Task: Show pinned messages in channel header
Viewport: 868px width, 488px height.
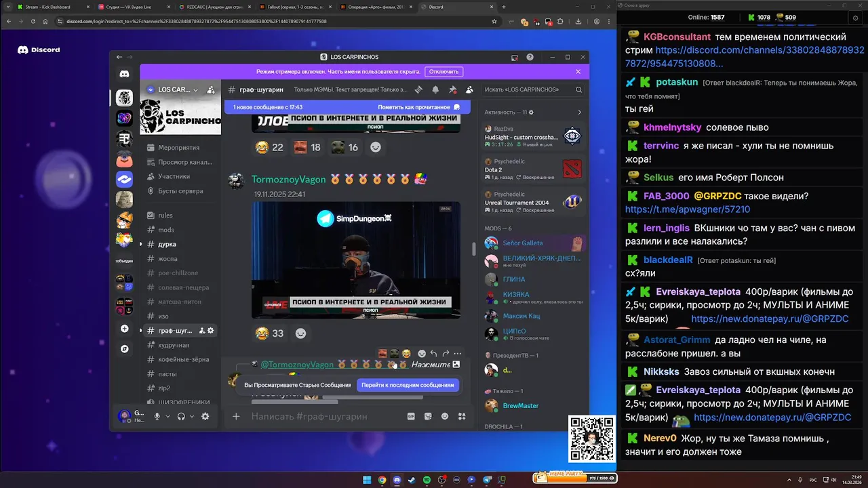Action: [452, 89]
